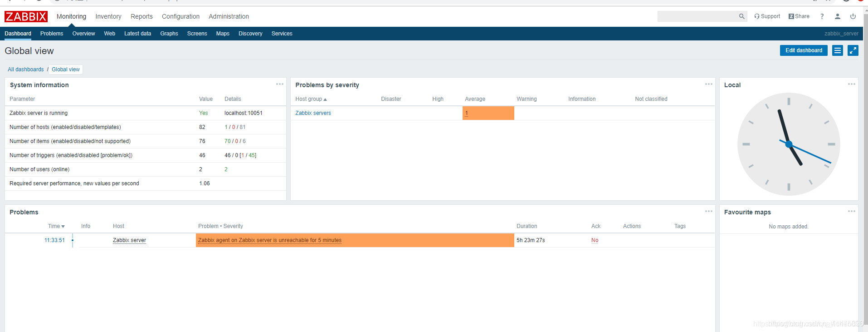Open Problems by severity widget menu dots

(x=709, y=84)
